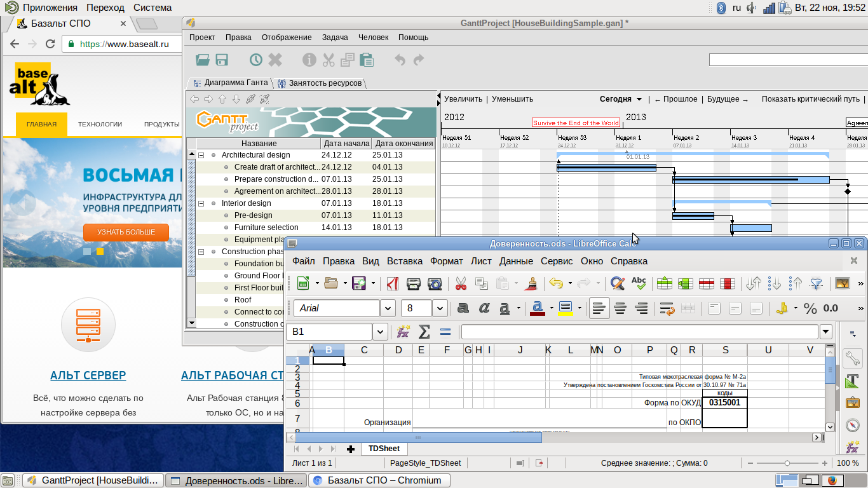Move task up arrow in GanttProject
The image size is (868, 488).
point(222,99)
